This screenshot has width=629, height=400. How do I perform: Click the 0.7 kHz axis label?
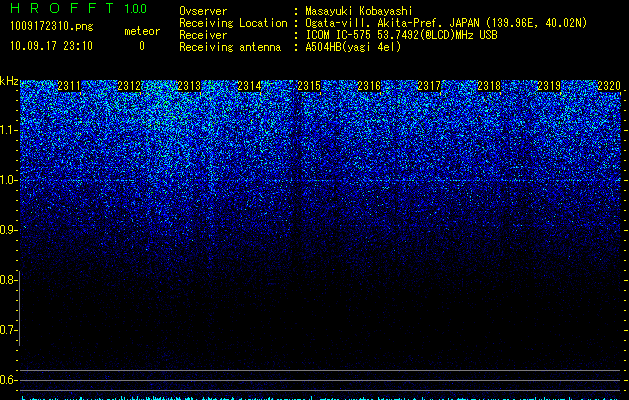pyautogui.click(x=8, y=330)
